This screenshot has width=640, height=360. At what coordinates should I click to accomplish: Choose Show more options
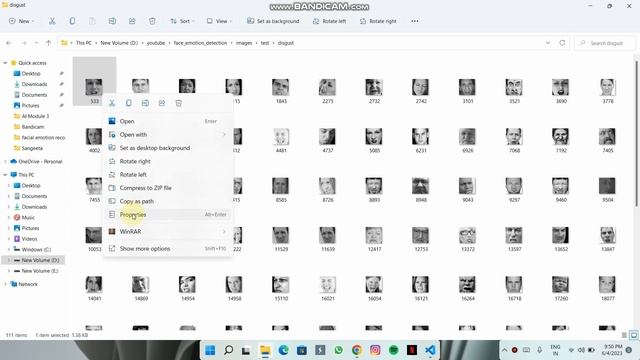[167, 249]
